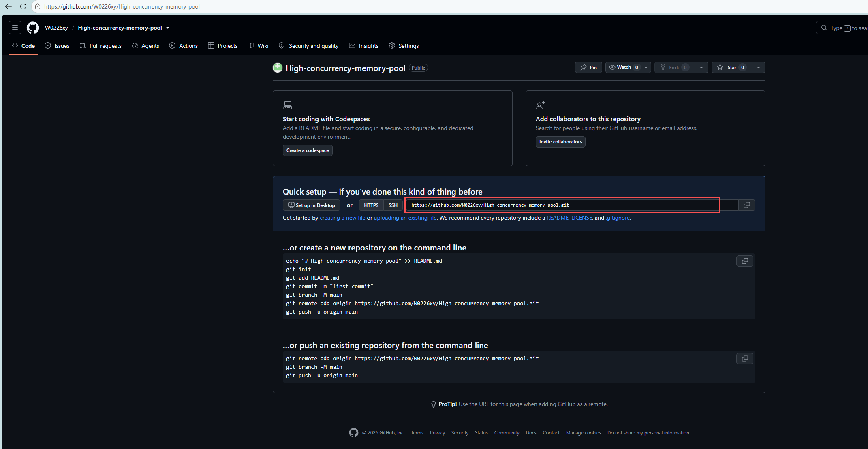Open the Agents tab
868x449 pixels.
pyautogui.click(x=145, y=46)
